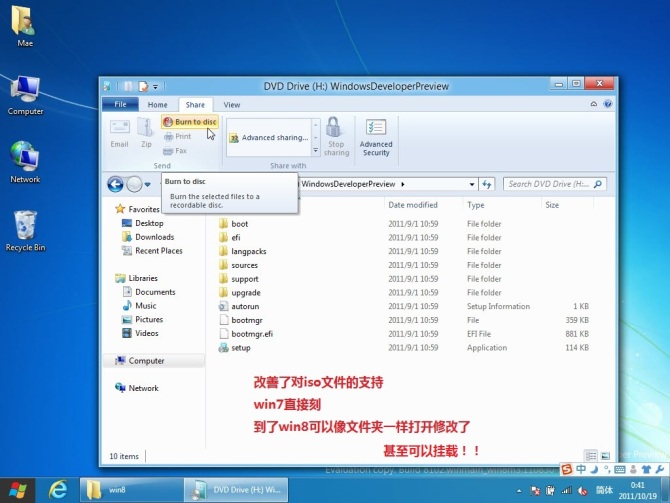This screenshot has height=503, width=670.
Task: Expand path arrow after WindowsDeveloperPreview
Action: click(403, 184)
